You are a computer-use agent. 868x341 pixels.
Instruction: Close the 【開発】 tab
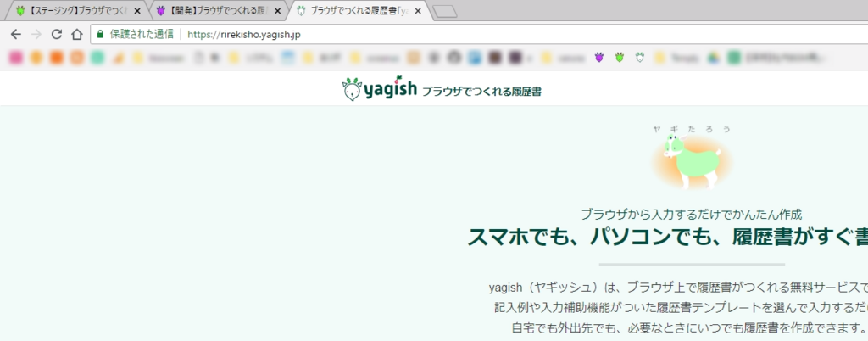(277, 11)
